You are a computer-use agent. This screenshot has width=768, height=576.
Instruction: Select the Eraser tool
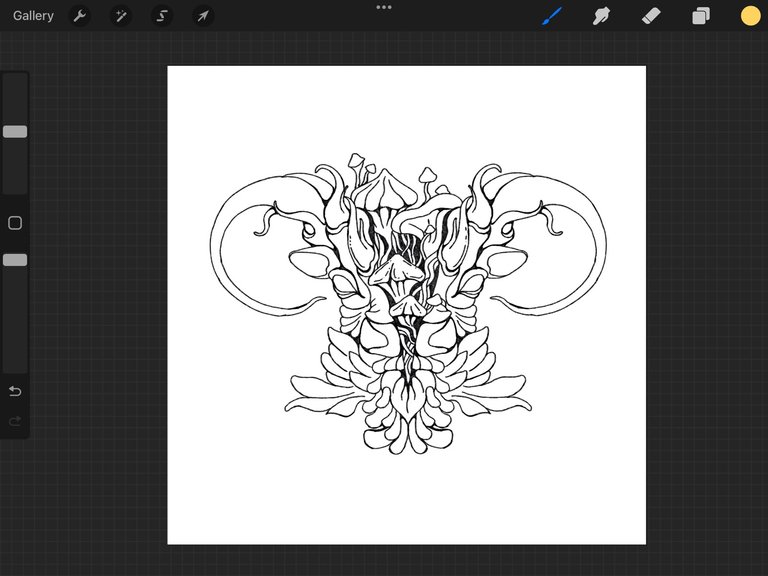coord(651,16)
